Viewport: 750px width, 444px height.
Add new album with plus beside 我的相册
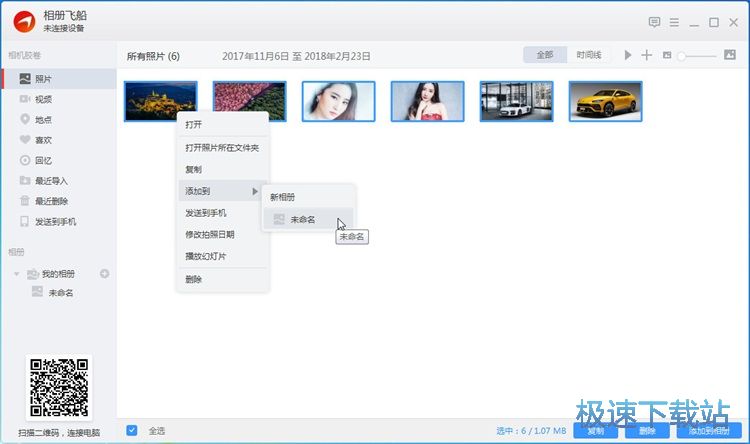click(x=104, y=274)
